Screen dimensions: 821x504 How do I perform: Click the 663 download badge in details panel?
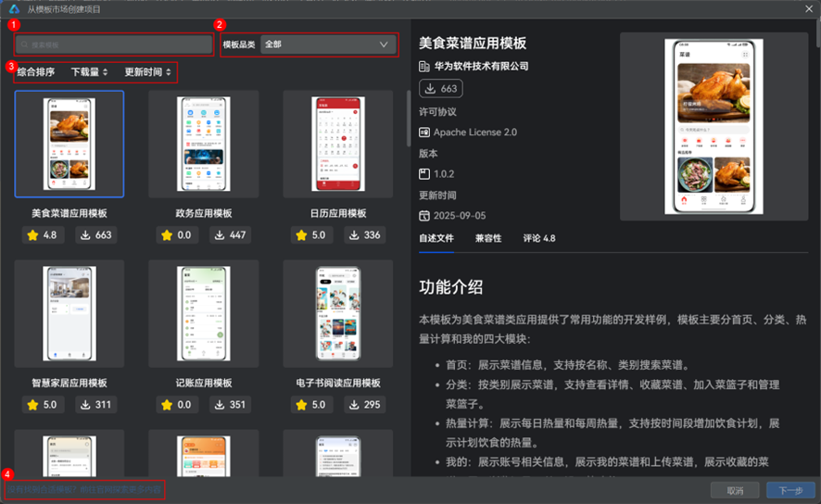click(441, 89)
